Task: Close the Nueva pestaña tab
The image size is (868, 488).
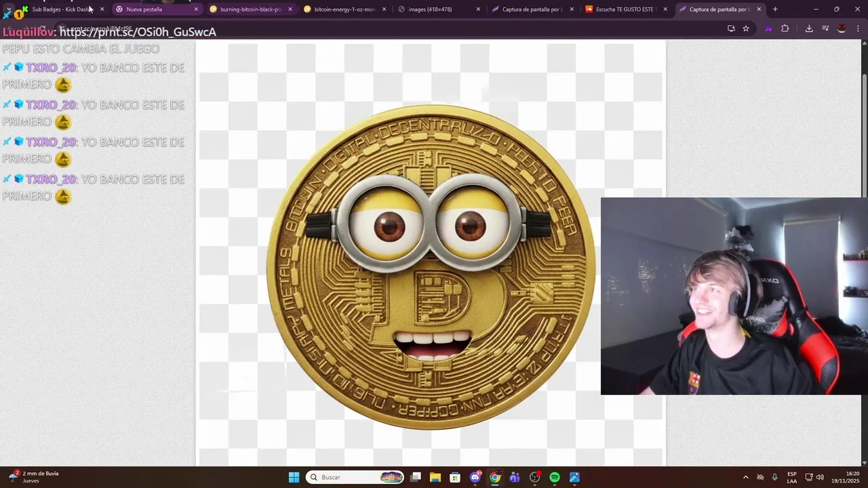Action: (x=196, y=9)
